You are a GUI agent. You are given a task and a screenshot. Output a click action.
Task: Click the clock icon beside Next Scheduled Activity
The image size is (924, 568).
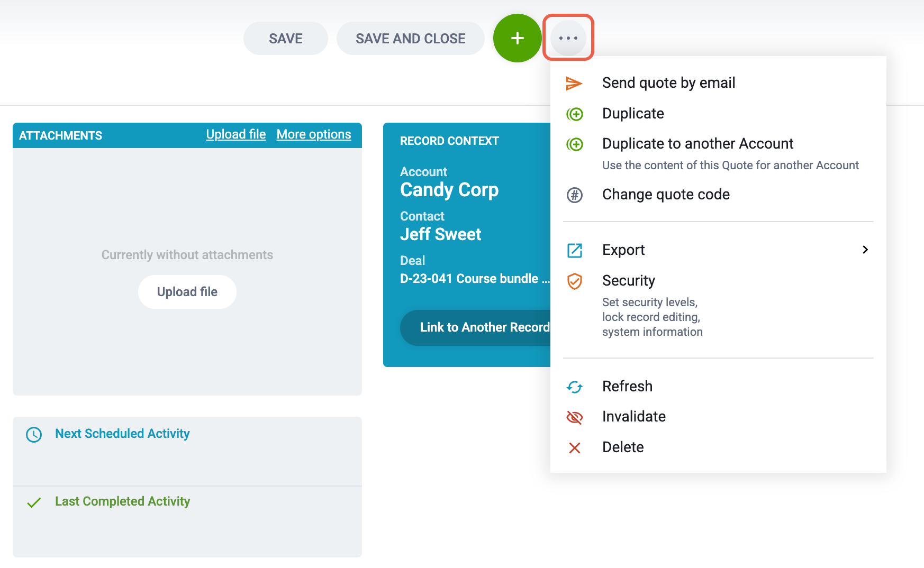(34, 435)
